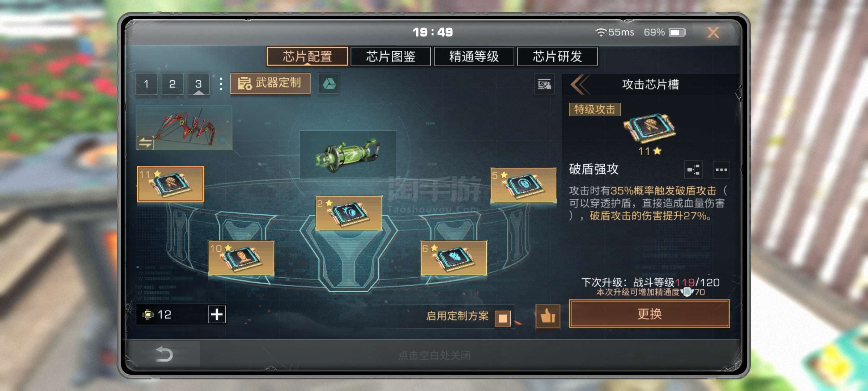Open the three-dots more options icon
The height and width of the screenshot is (391, 868).
pos(721,170)
